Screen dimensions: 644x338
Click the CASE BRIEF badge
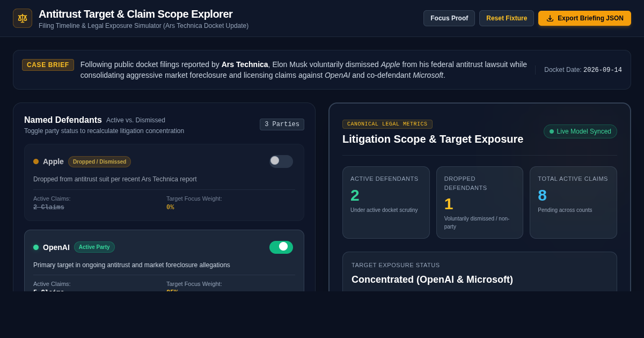(x=48, y=65)
